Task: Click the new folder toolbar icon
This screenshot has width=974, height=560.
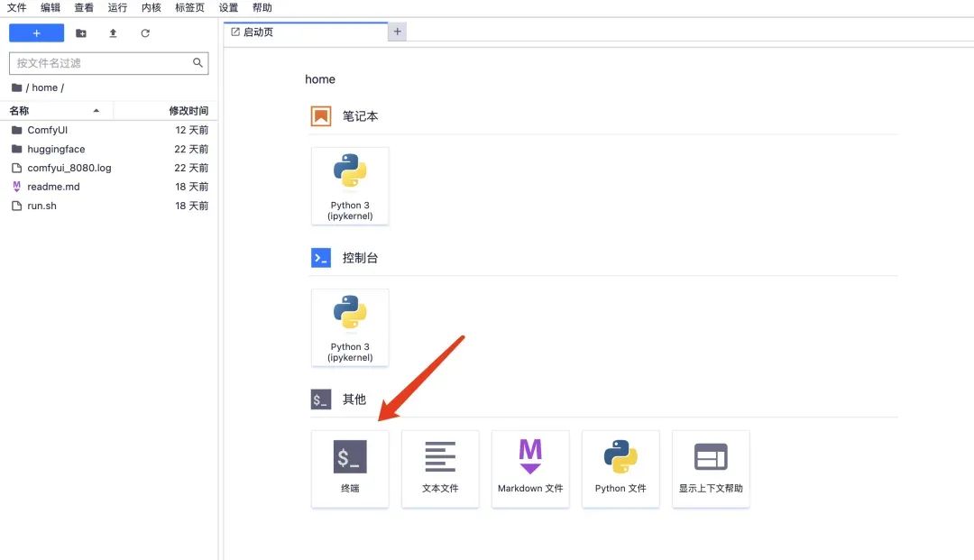Action: (81, 33)
